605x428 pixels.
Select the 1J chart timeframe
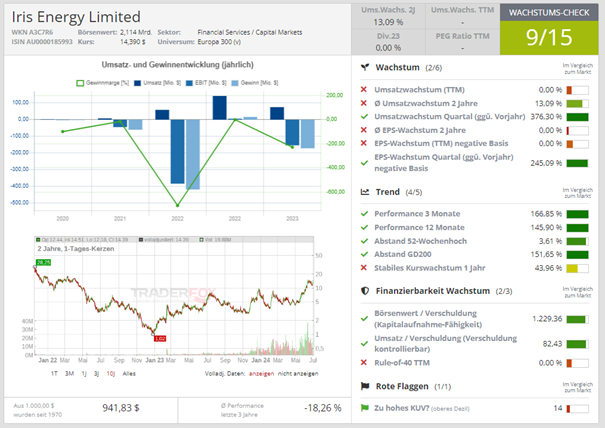[84, 374]
